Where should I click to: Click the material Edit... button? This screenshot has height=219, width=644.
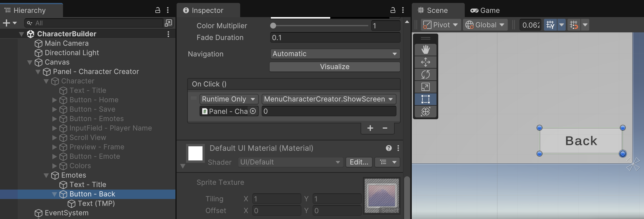[x=359, y=162]
